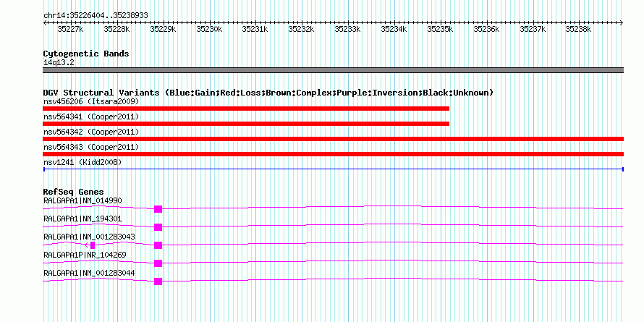Select the Cytogenetic Bands track heading

[86, 54]
